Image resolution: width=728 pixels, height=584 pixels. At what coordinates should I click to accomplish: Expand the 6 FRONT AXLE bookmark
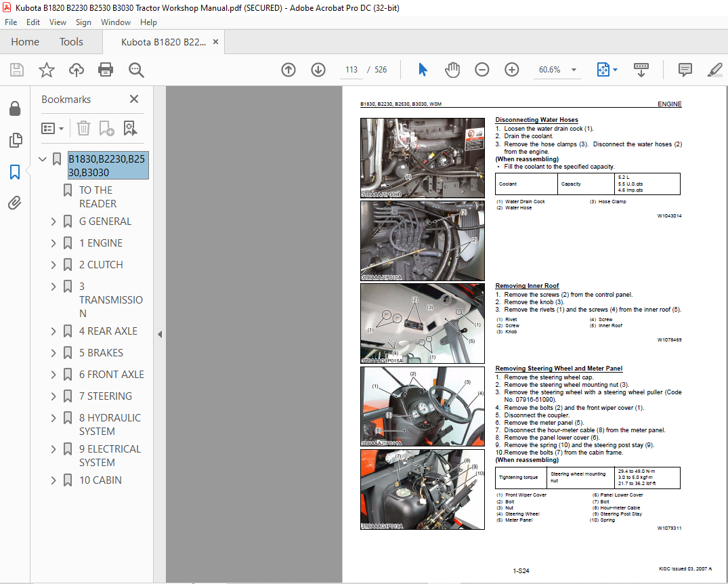tap(53, 375)
